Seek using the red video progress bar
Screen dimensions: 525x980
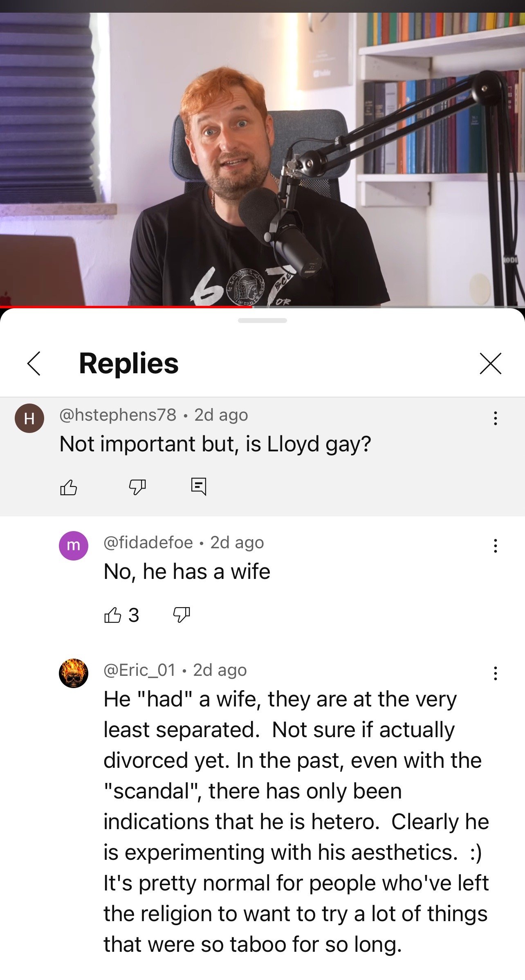(262, 306)
